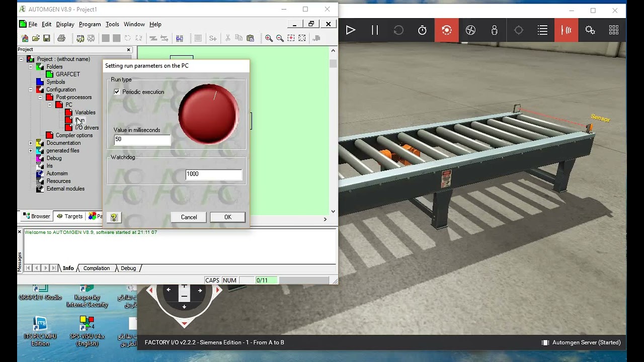This screenshot has height=362, width=644.
Task: Open Factory I/O driver settings gears icon
Action: (x=590, y=30)
